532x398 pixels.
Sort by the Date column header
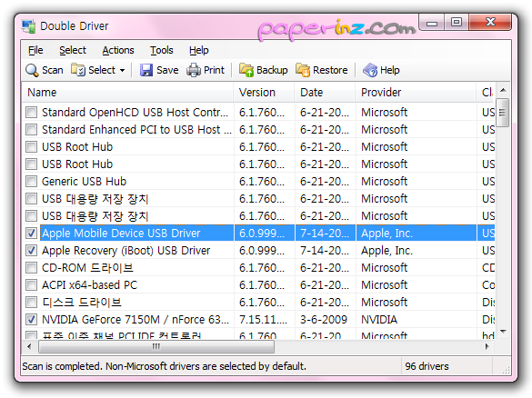click(x=325, y=93)
